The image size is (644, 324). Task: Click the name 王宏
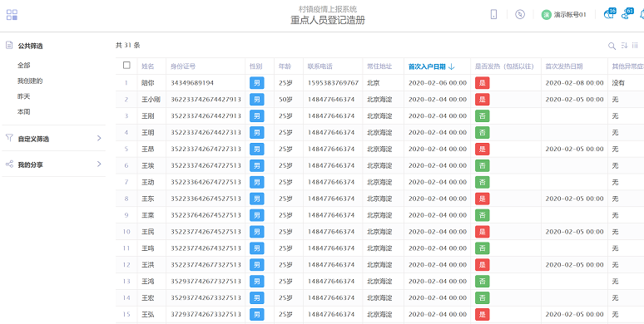[x=148, y=297]
